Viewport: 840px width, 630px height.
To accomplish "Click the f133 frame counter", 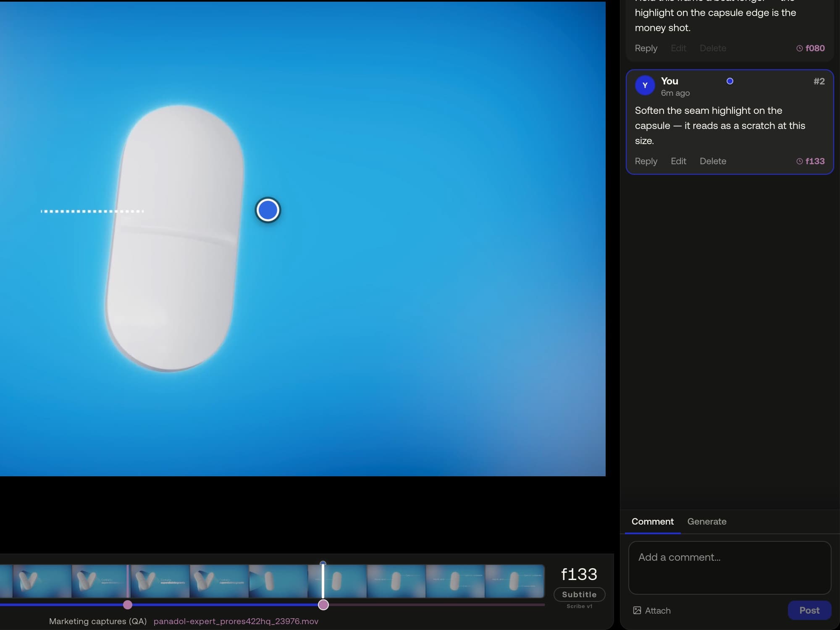I will [579, 574].
